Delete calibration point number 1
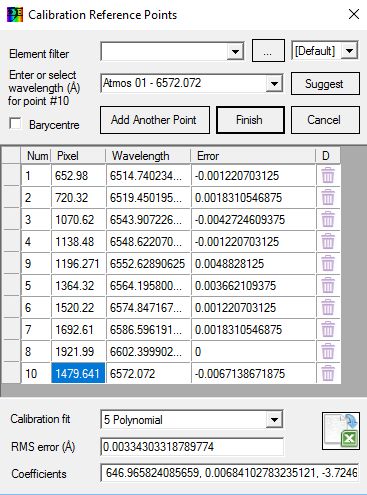 [328, 175]
